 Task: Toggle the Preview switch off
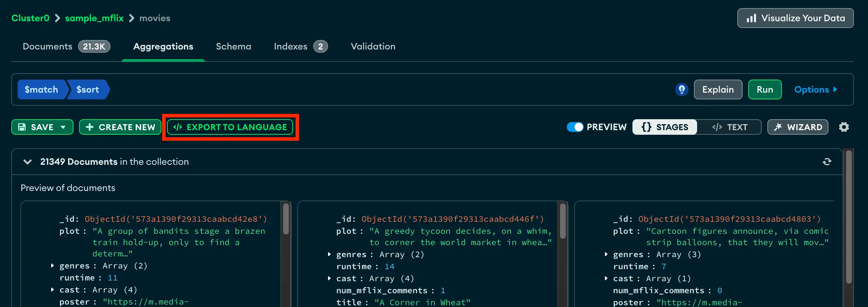pyautogui.click(x=575, y=127)
